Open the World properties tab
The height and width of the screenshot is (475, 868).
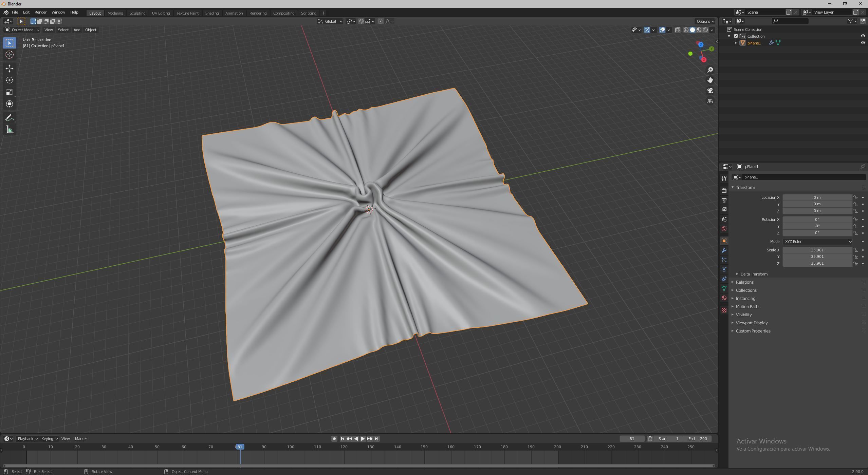tap(724, 229)
